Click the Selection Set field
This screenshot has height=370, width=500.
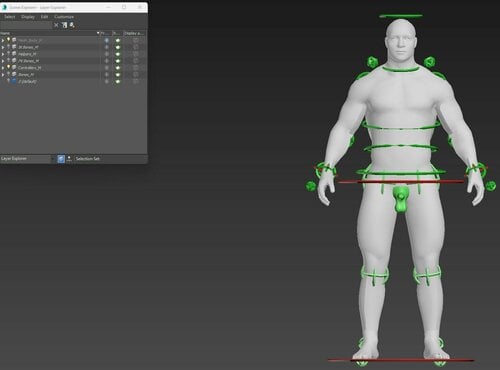pos(110,159)
